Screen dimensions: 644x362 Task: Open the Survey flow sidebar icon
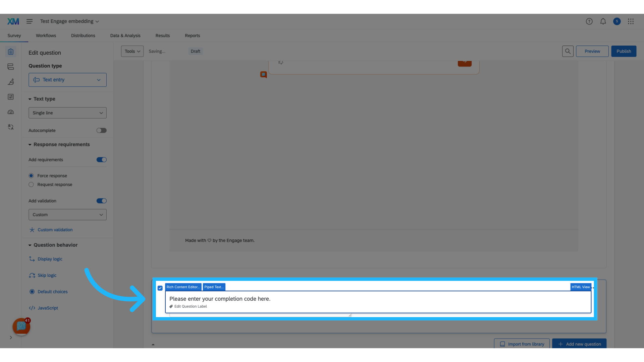pyautogui.click(x=11, y=67)
